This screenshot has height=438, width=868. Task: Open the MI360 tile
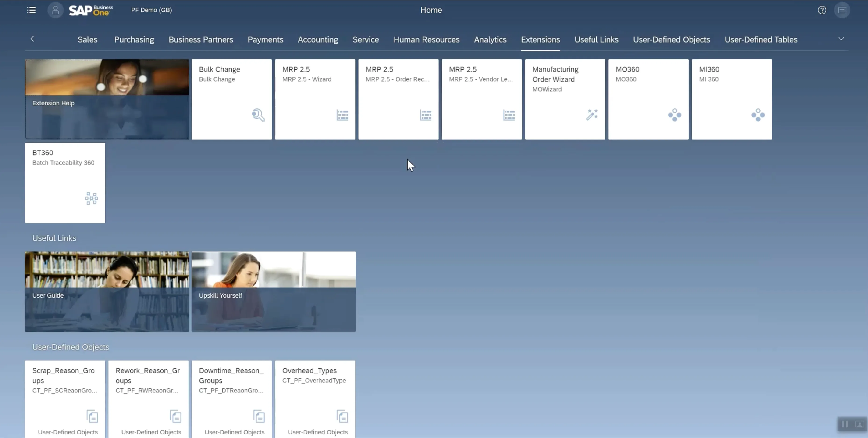(732, 99)
